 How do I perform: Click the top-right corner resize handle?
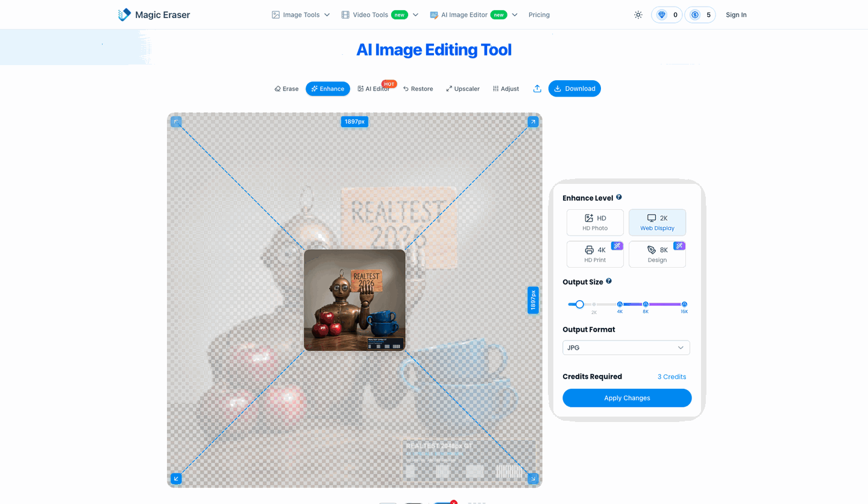tap(533, 122)
